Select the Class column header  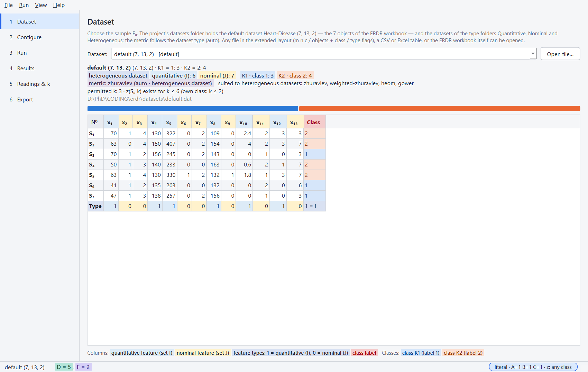(x=314, y=122)
